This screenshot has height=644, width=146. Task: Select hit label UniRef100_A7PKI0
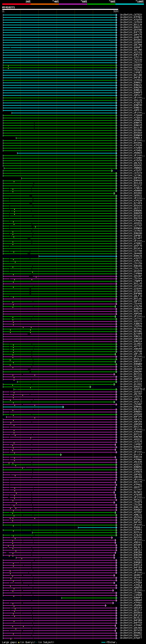coord(131,261)
